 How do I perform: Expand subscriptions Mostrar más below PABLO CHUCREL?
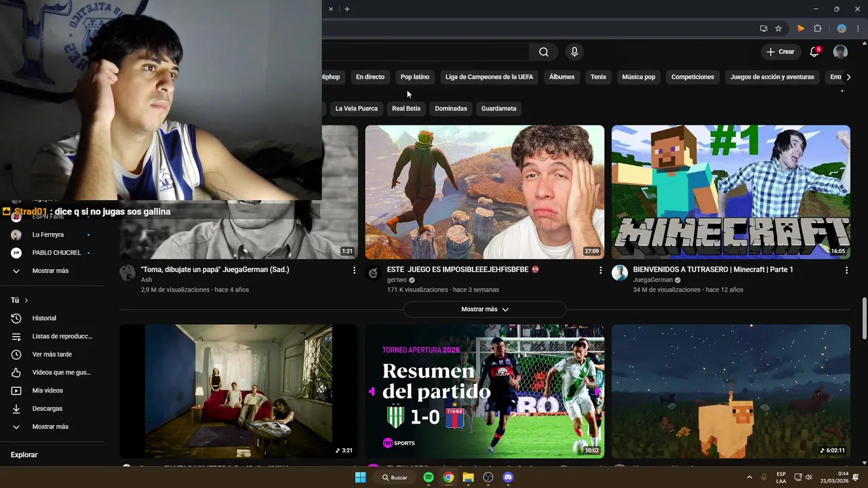51,271
